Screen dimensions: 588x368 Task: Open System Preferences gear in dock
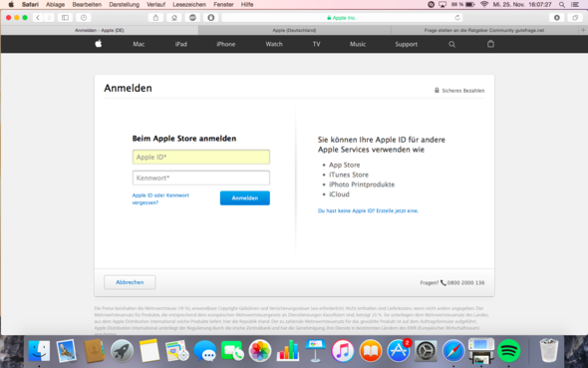(x=426, y=351)
